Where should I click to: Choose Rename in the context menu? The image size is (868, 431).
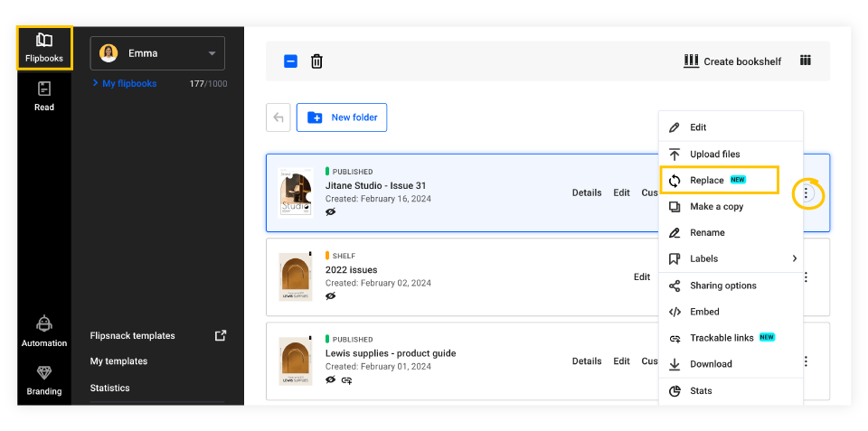click(731, 232)
